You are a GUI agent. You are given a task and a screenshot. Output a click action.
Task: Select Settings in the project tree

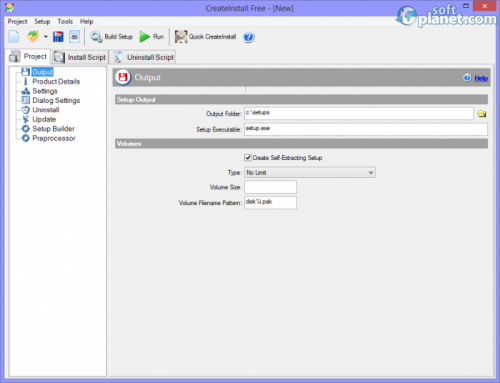(x=45, y=91)
